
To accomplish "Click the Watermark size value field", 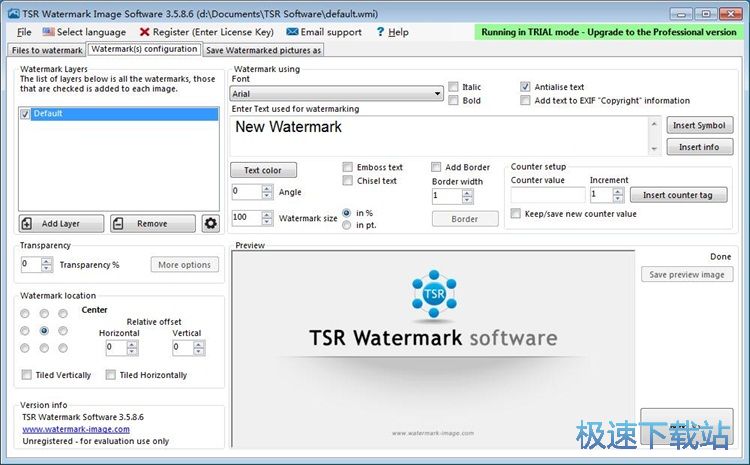I will (x=247, y=218).
